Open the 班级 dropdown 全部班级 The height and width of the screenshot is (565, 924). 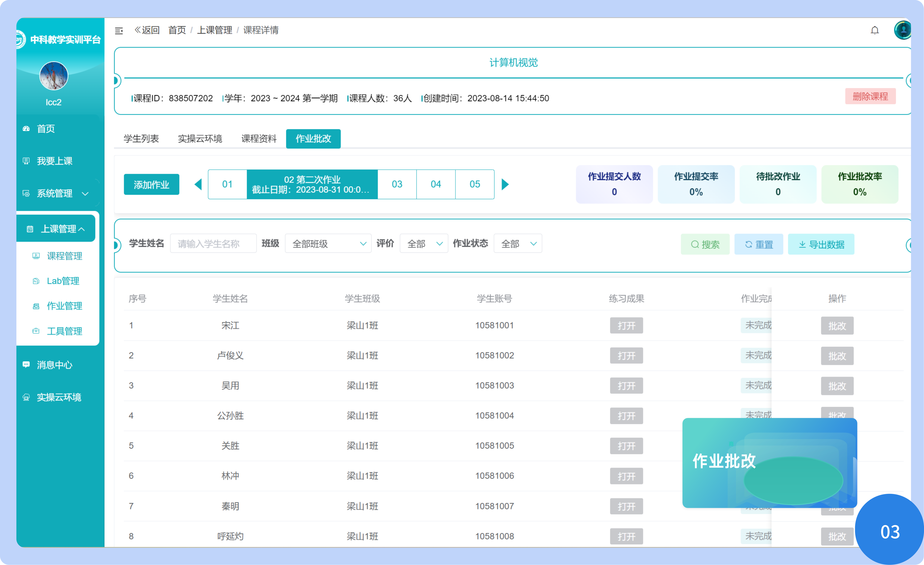coord(328,244)
